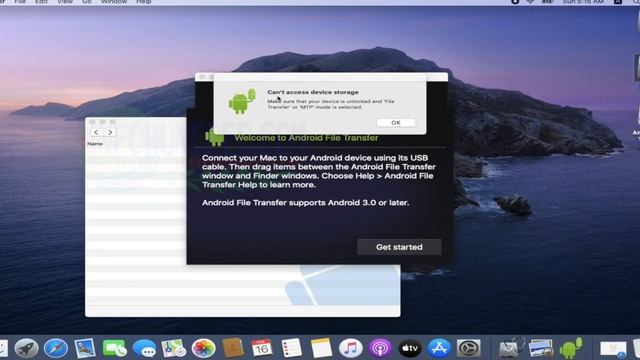Click the Get started button

399,247
